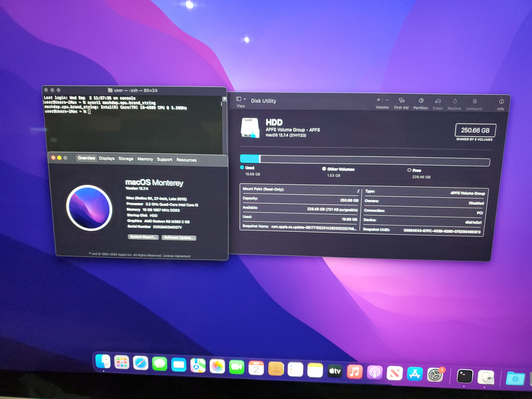Screen dimensions: 532x399
Task: Select the Overview tab in About This Mac
Action: coord(87,158)
